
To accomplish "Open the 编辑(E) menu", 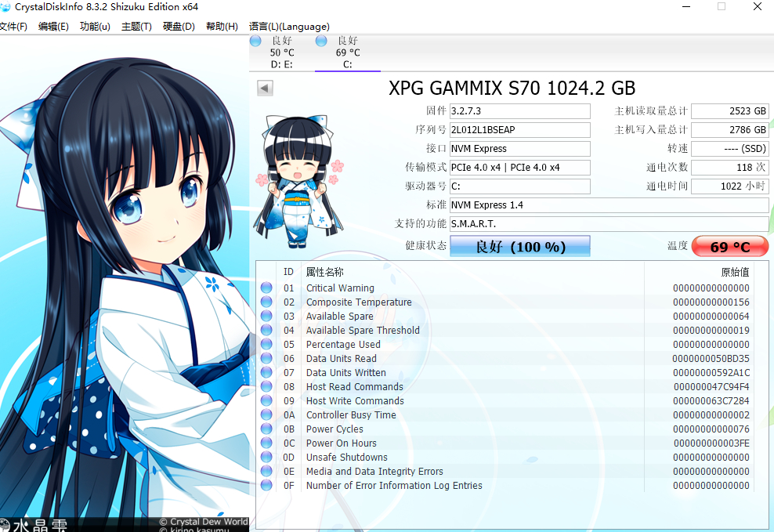I will (53, 27).
